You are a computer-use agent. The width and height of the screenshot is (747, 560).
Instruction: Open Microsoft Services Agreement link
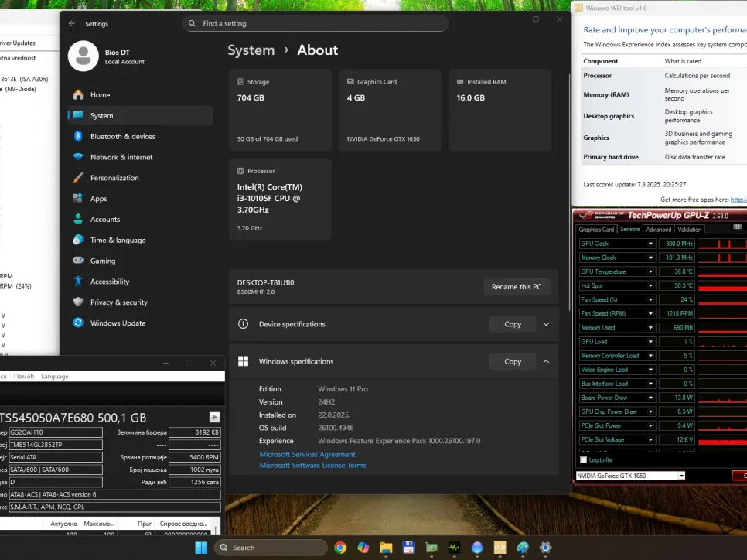click(x=307, y=454)
